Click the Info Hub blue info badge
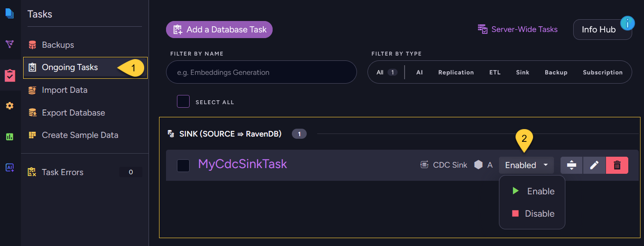 click(x=627, y=23)
